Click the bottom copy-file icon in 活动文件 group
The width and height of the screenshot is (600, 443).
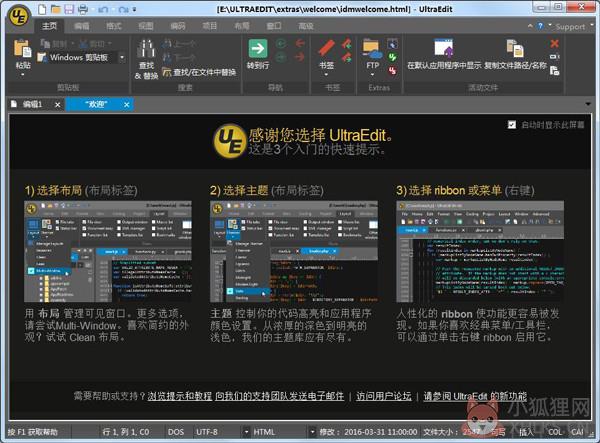click(554, 71)
